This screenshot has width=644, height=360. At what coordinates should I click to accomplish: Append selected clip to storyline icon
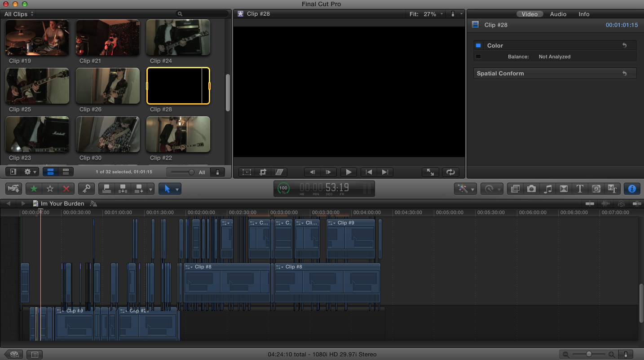pyautogui.click(x=139, y=189)
